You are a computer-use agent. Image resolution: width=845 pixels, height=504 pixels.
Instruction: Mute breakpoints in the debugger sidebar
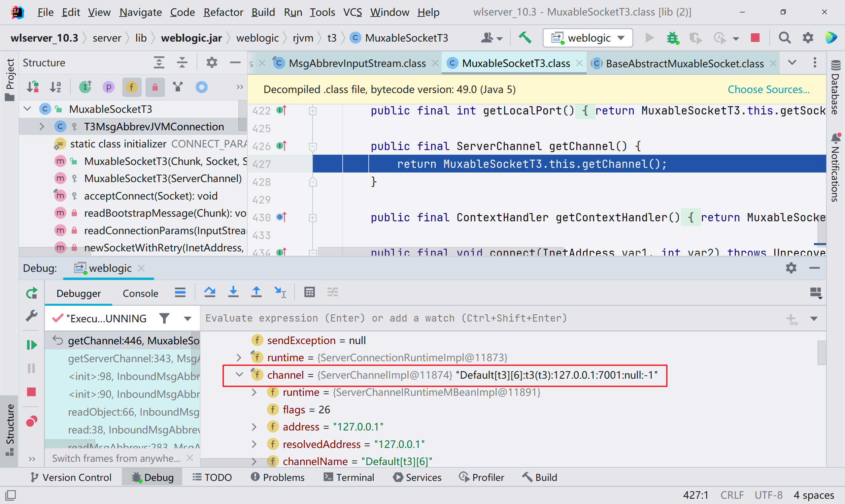pyautogui.click(x=31, y=421)
